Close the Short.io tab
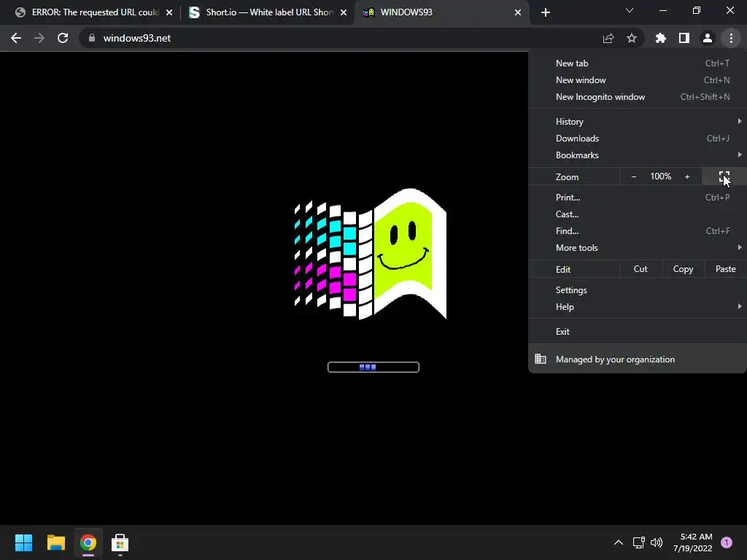Viewport: 747px width, 560px height. pos(344,12)
